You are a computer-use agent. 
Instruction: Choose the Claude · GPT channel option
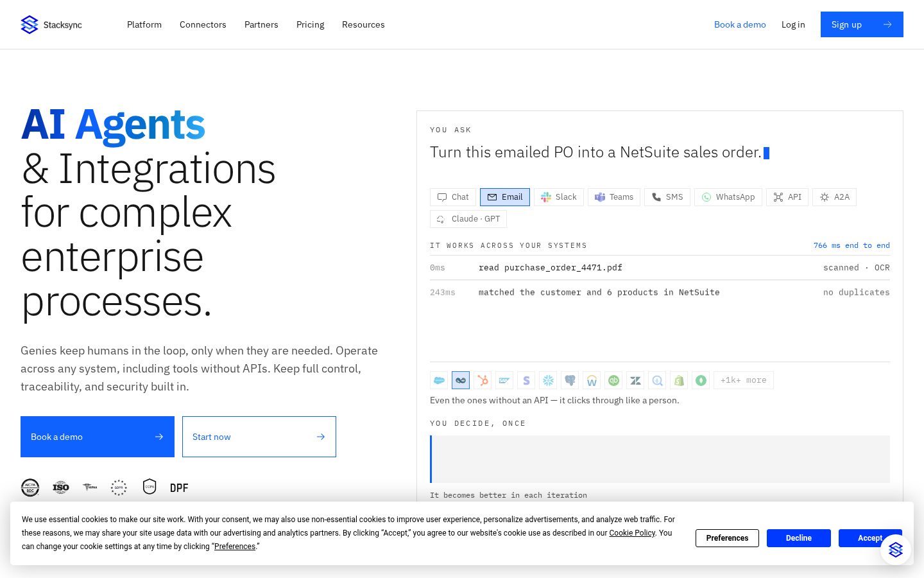tap(468, 219)
